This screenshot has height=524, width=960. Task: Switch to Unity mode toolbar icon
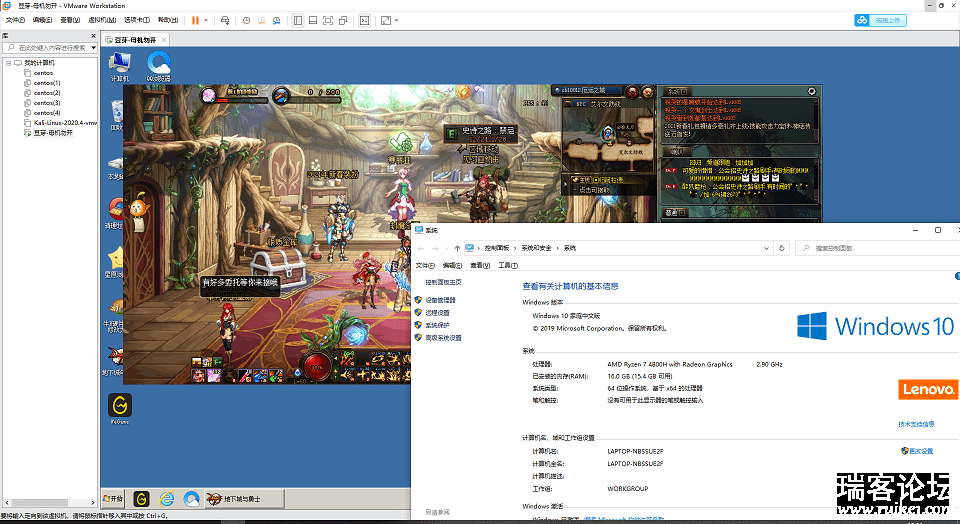pos(343,20)
